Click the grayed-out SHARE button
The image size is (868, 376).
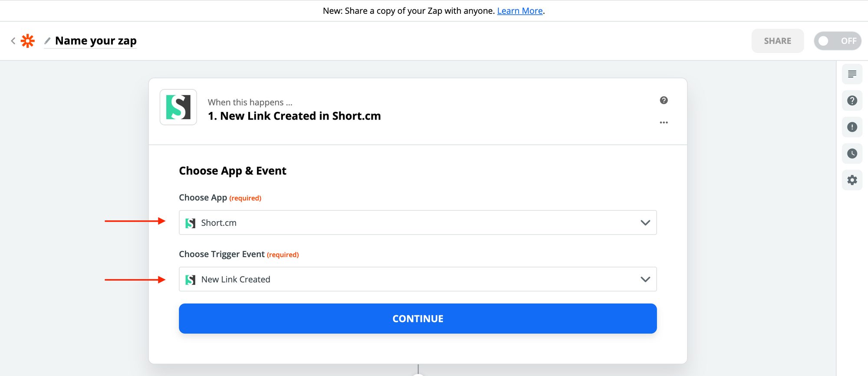click(x=778, y=41)
